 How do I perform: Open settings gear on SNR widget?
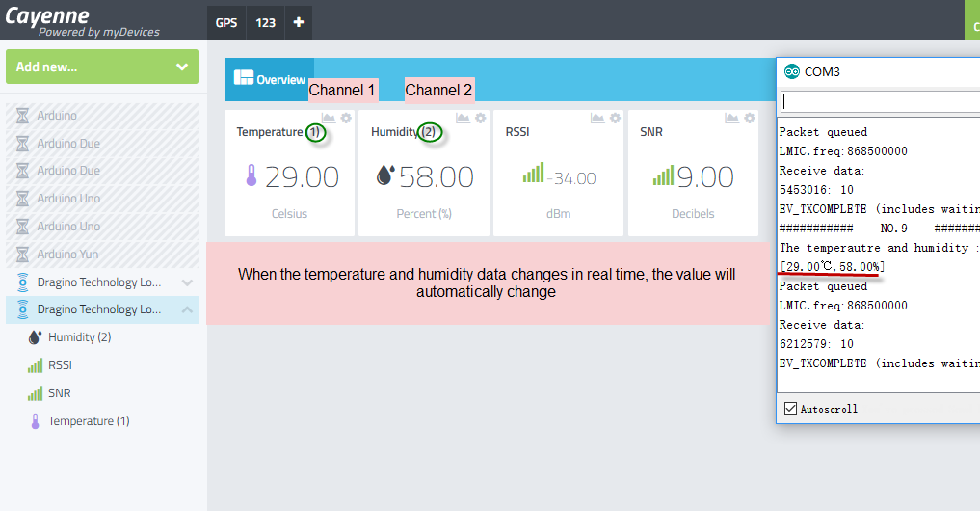pyautogui.click(x=750, y=118)
